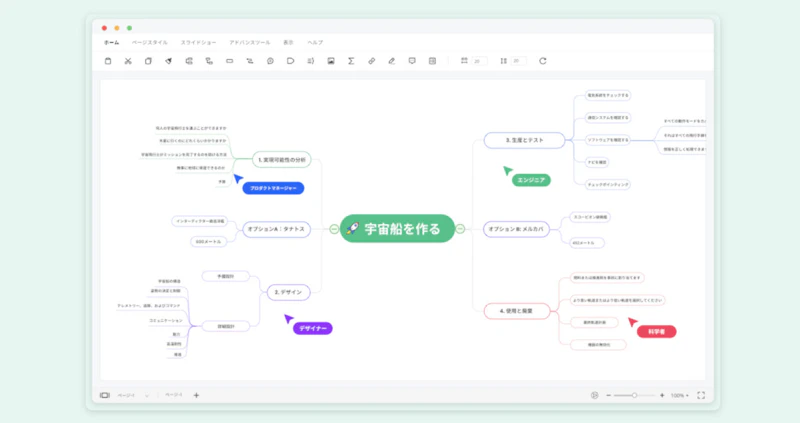Screen dimensions: 800x423
Task: Click the summary bracket icon
Action: click(311, 61)
